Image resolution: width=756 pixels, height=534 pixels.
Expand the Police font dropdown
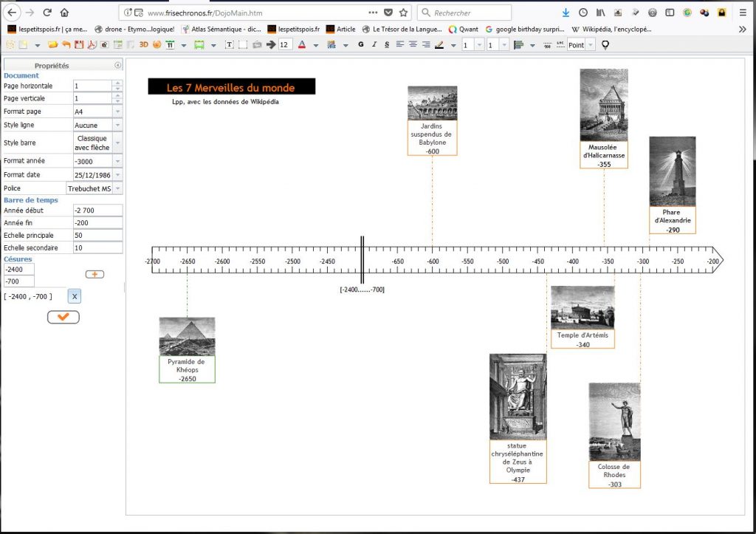coord(117,189)
